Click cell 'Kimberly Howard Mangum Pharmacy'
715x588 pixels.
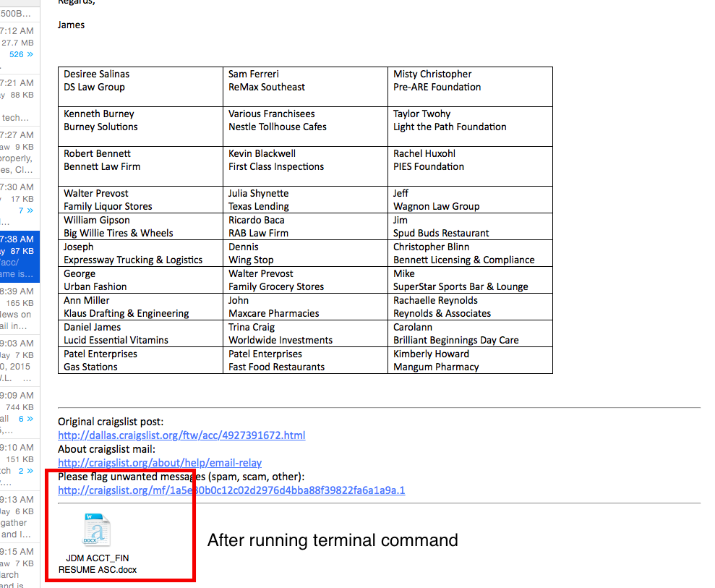pyautogui.click(x=470, y=360)
